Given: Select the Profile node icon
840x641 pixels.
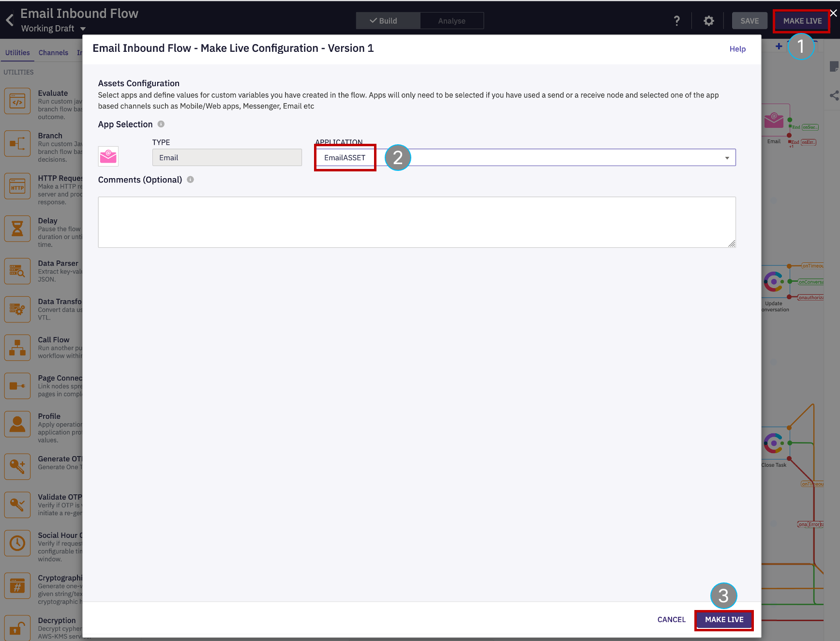Looking at the screenshot, I should point(17,424).
